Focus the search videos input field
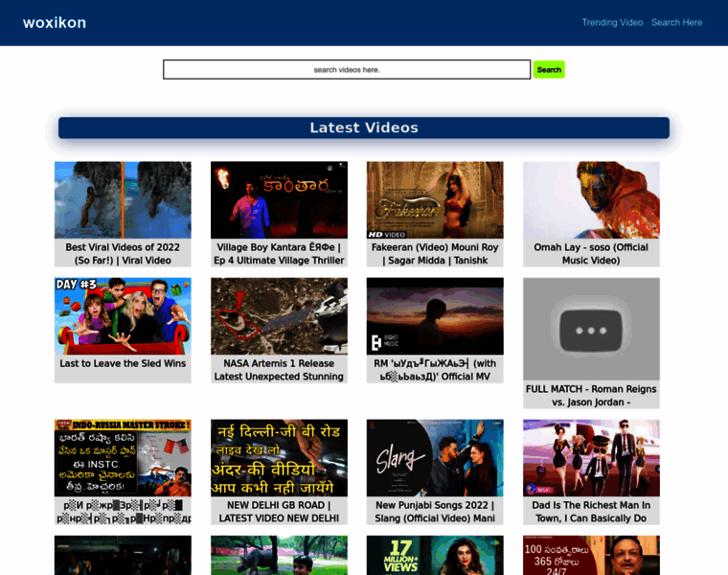 pos(346,70)
